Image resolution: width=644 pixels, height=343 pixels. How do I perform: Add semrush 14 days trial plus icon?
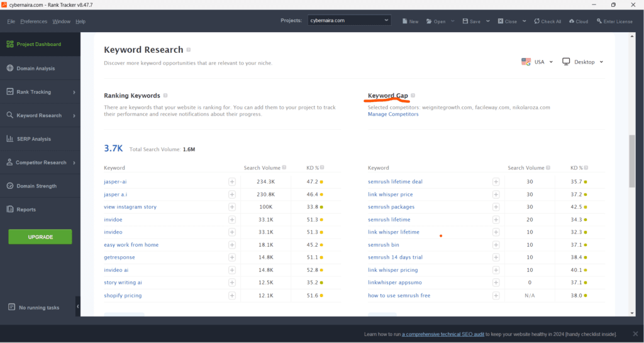coord(496,257)
